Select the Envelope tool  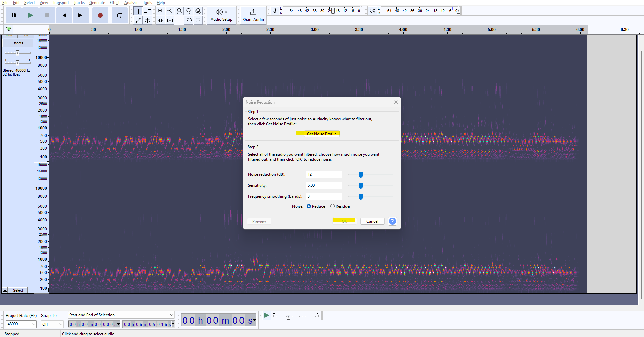147,11
